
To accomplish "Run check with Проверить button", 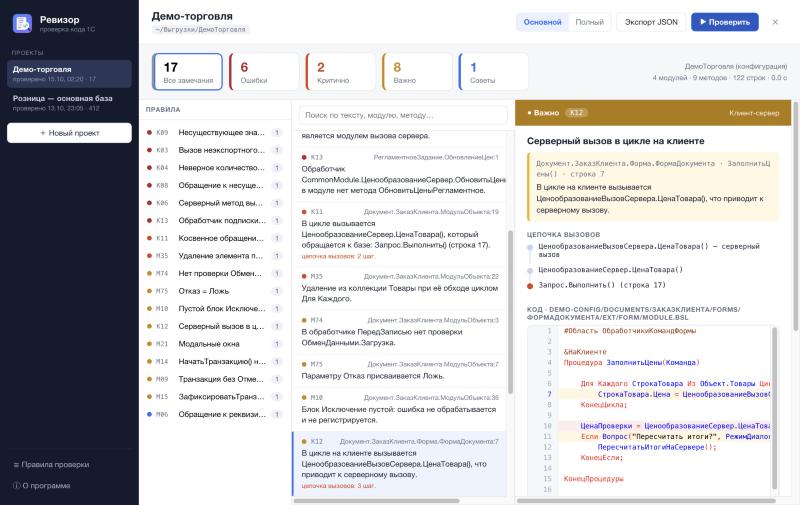I will pyautogui.click(x=724, y=22).
